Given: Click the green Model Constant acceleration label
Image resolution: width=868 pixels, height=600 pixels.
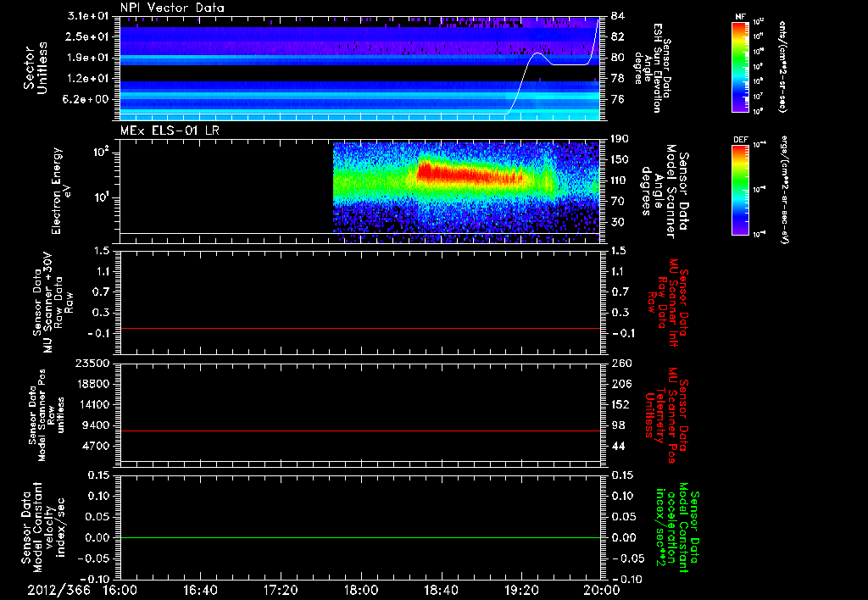Looking at the screenshot, I should 677,527.
